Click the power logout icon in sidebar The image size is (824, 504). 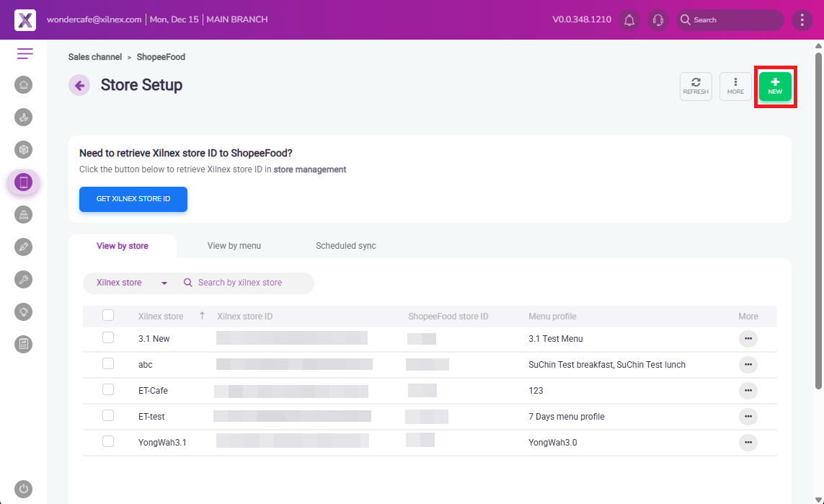24,489
